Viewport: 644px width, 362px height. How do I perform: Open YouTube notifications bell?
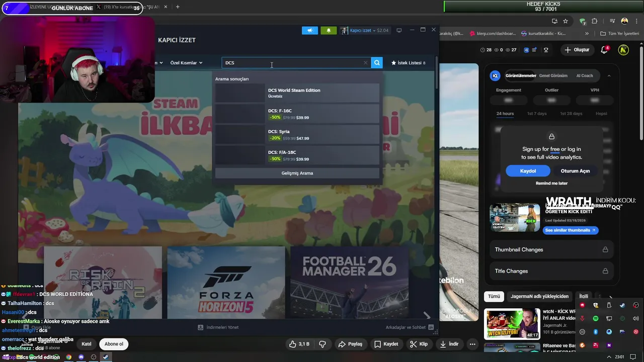pyautogui.click(x=604, y=50)
